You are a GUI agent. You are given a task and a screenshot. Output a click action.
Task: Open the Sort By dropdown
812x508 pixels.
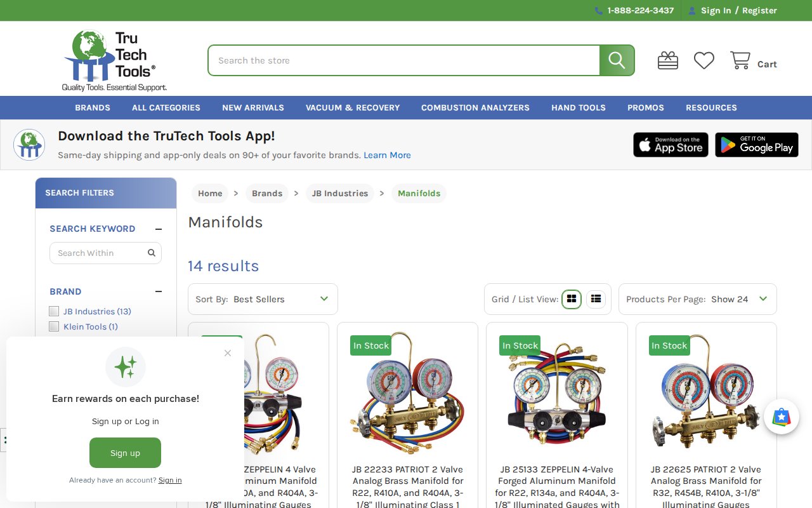coord(263,299)
